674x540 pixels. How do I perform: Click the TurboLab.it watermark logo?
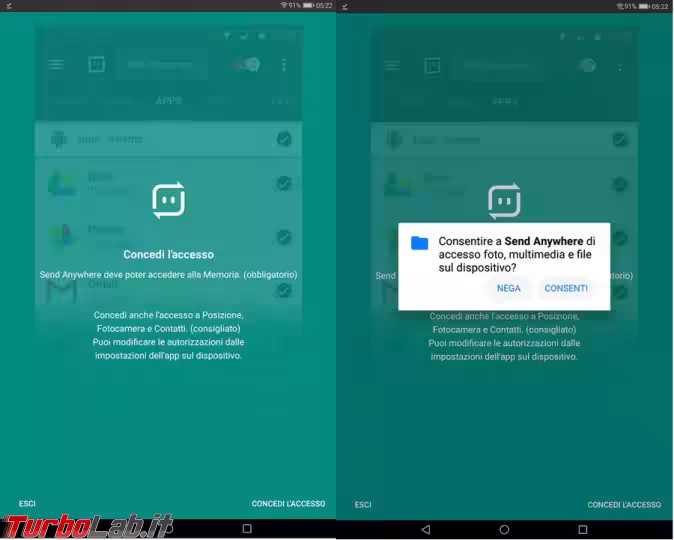pos(88,526)
